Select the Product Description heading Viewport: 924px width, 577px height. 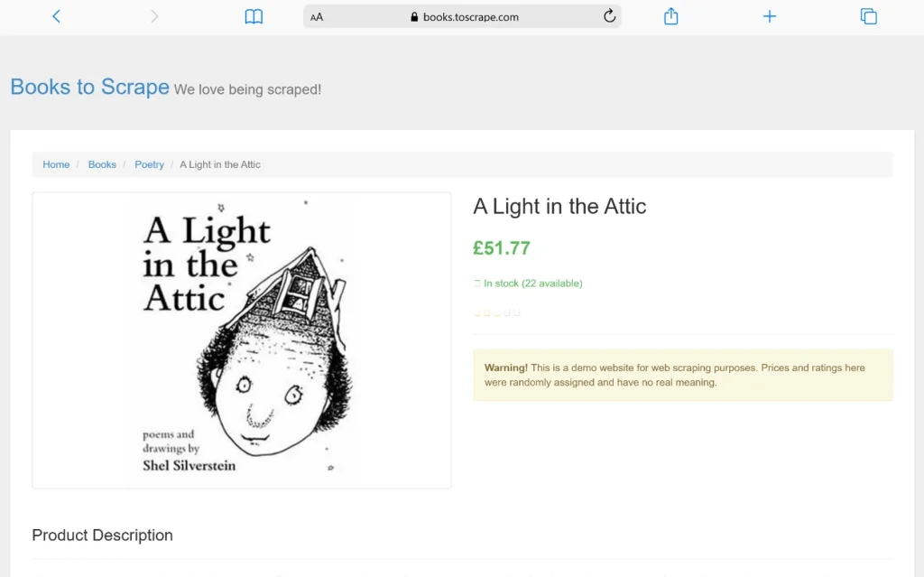click(x=103, y=535)
